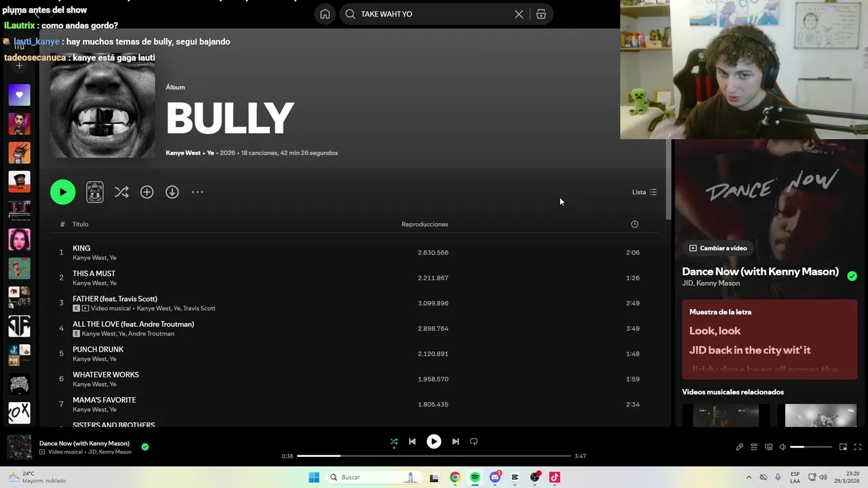868x488 pixels.
Task: Go to Spotify Home via house icon
Action: 325,14
